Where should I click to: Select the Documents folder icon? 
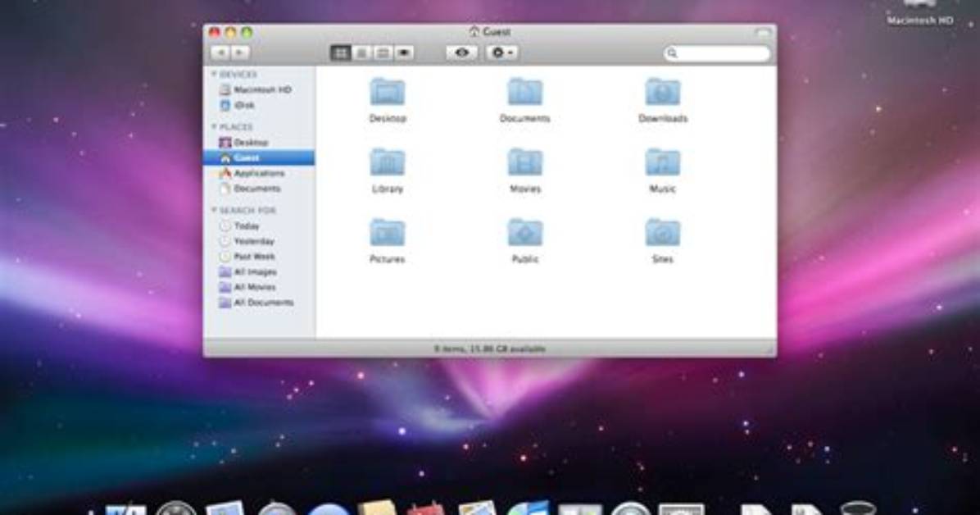coord(525,92)
